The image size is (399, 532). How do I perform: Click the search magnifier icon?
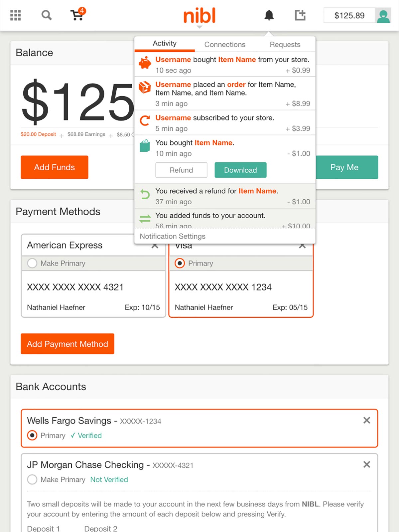[46, 15]
